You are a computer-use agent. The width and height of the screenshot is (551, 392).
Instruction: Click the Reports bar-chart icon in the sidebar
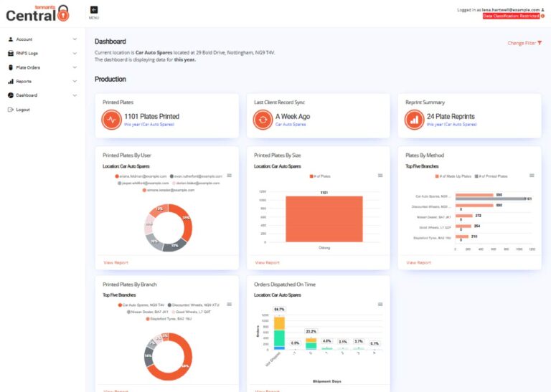coord(11,82)
